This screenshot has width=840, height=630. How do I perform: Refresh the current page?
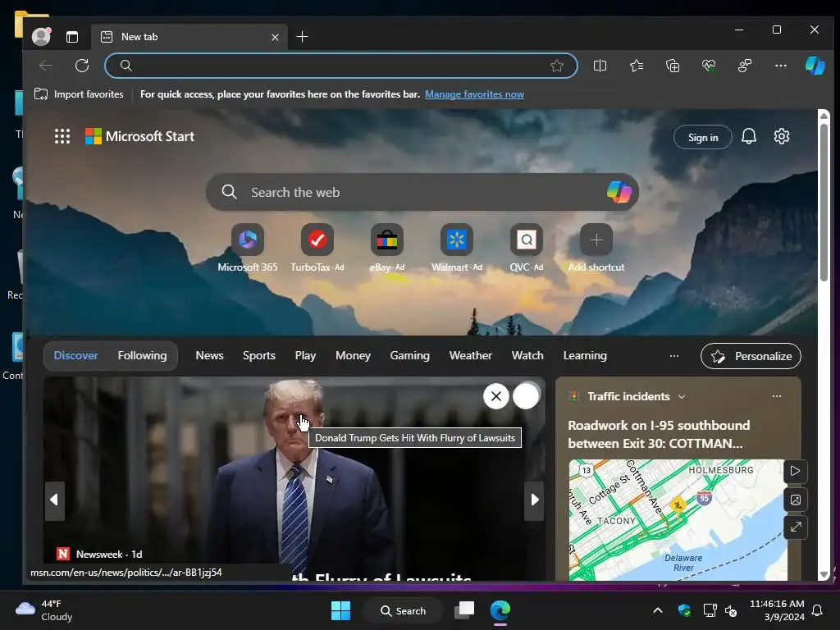coord(82,66)
